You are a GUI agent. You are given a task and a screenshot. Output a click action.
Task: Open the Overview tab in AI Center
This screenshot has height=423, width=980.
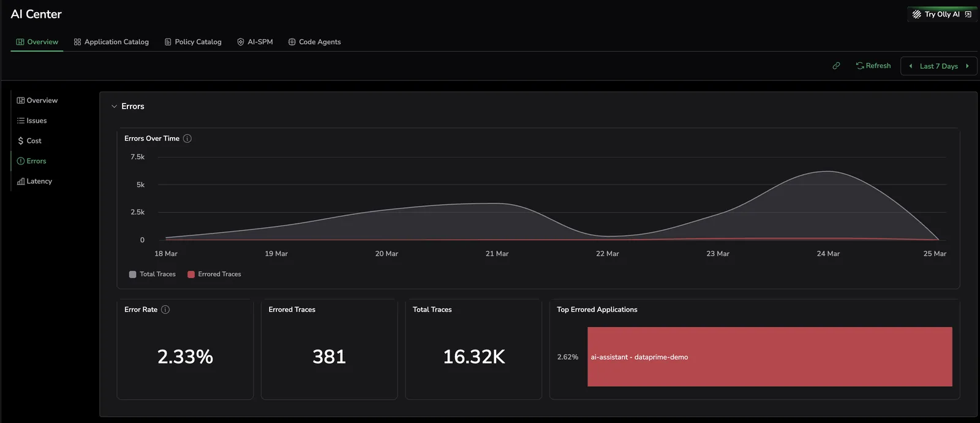(37, 42)
